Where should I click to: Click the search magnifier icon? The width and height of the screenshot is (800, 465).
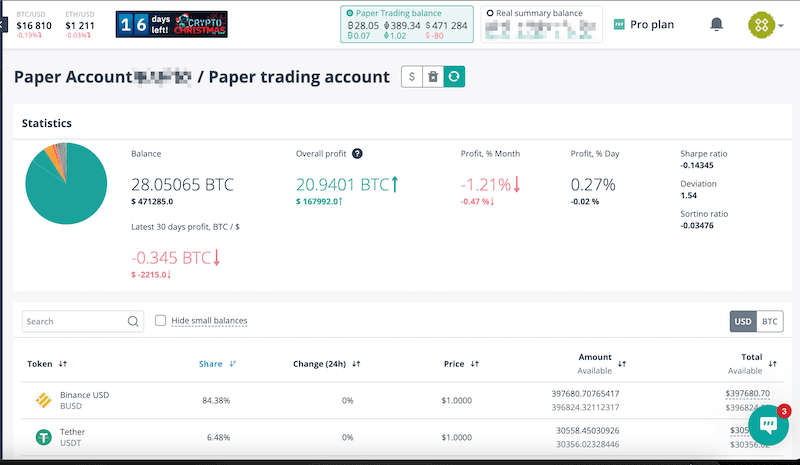pos(133,321)
